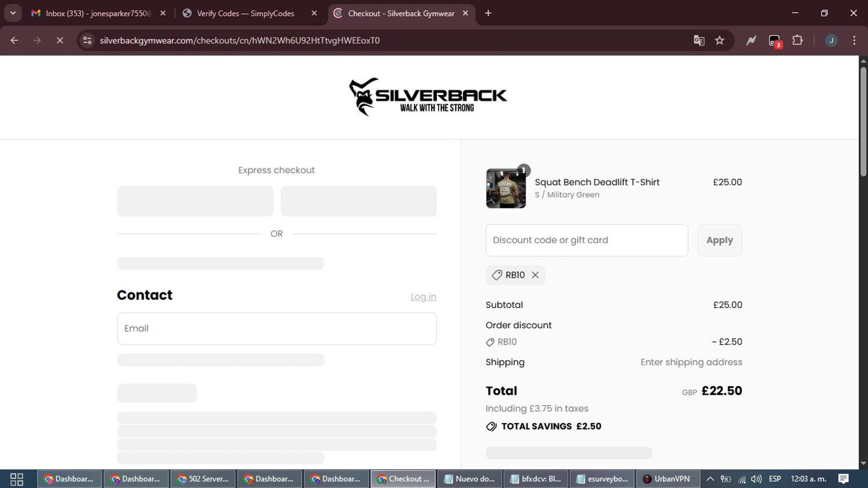
Task: Click the Silverback logo
Action: point(428,97)
